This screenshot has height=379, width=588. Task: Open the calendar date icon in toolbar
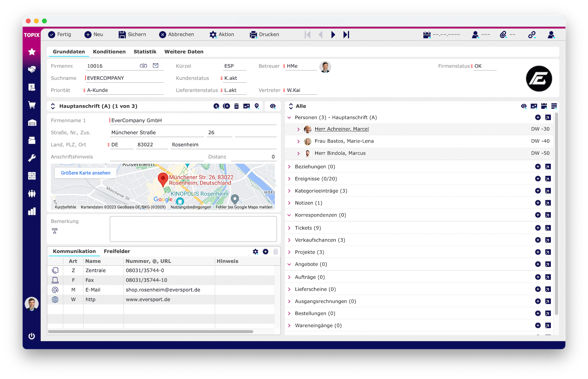(x=427, y=34)
